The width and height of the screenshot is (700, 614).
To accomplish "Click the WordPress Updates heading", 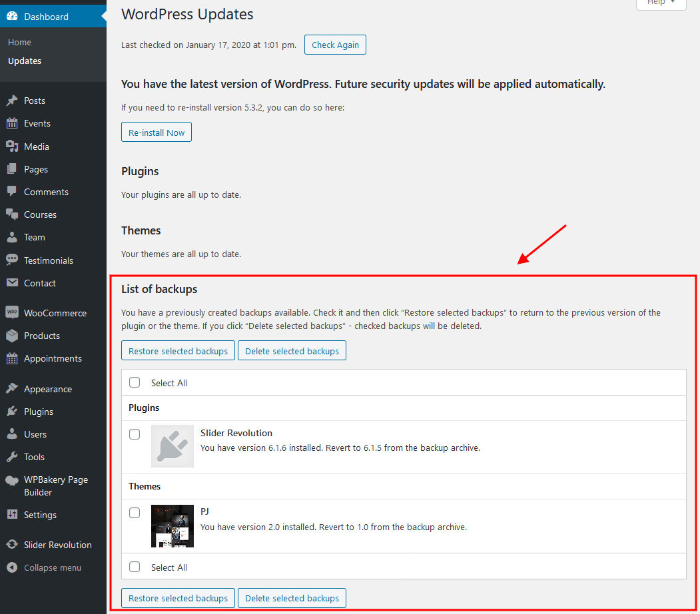I will [x=188, y=14].
